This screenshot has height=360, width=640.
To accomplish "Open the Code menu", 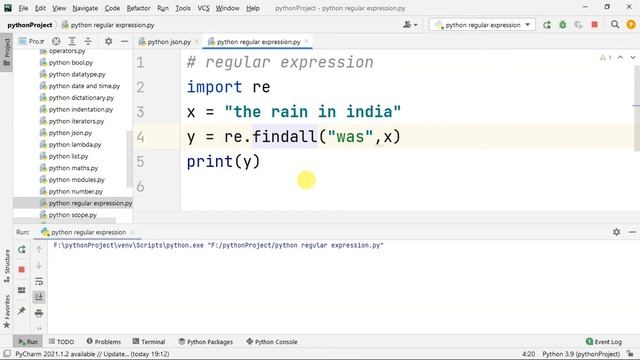I will [x=112, y=8].
